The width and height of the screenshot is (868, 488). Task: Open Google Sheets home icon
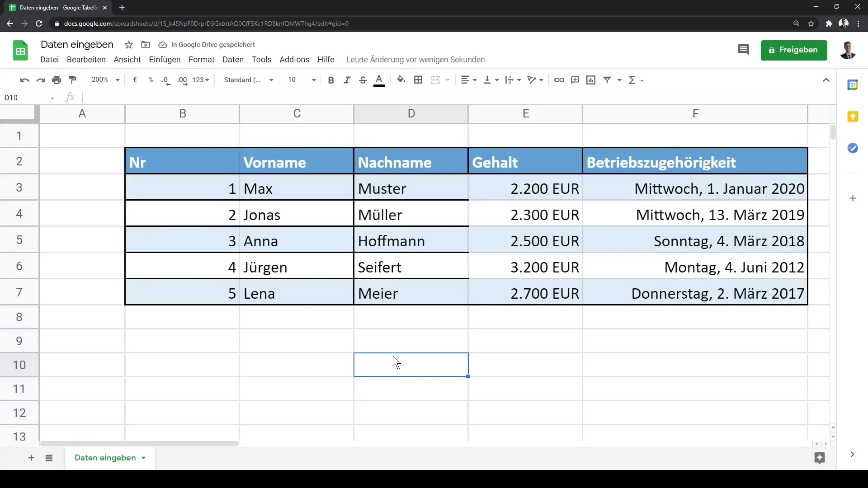click(20, 50)
